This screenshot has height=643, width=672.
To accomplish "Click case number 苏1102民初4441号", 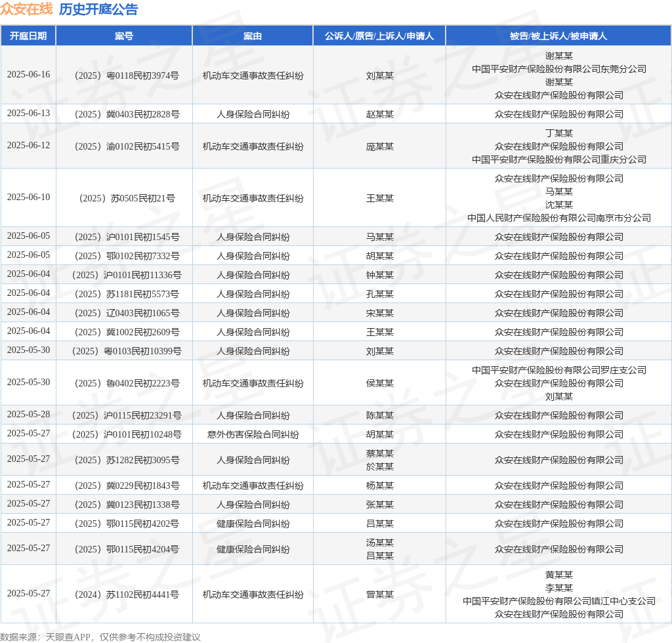I will point(127,594).
